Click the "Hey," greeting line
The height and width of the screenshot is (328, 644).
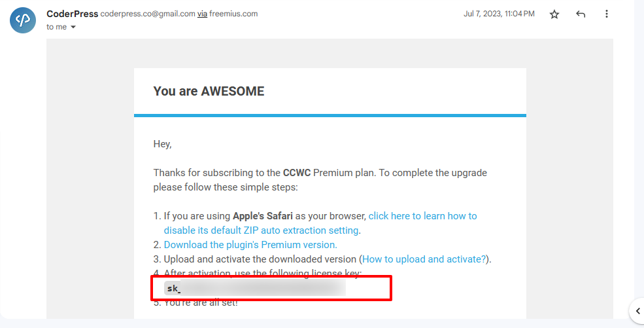(163, 144)
